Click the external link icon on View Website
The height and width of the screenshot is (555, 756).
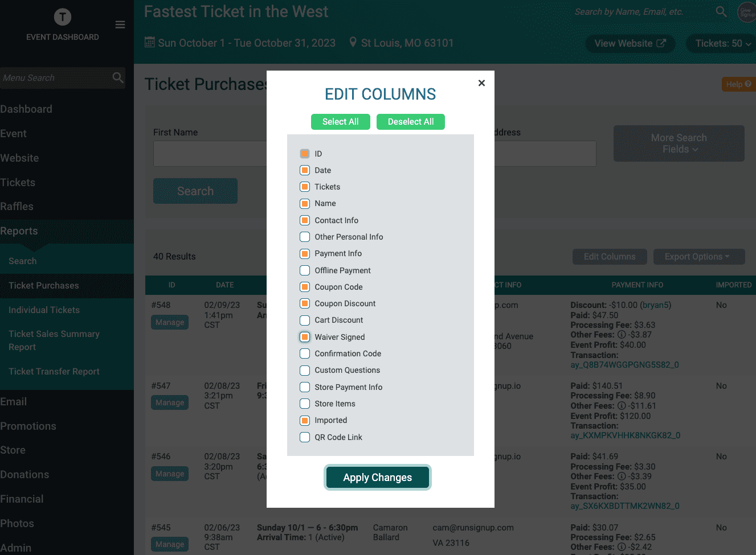point(663,43)
